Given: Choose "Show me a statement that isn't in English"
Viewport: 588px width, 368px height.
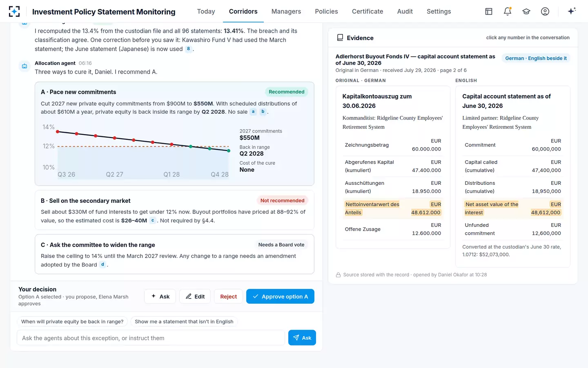Looking at the screenshot, I should (184, 321).
